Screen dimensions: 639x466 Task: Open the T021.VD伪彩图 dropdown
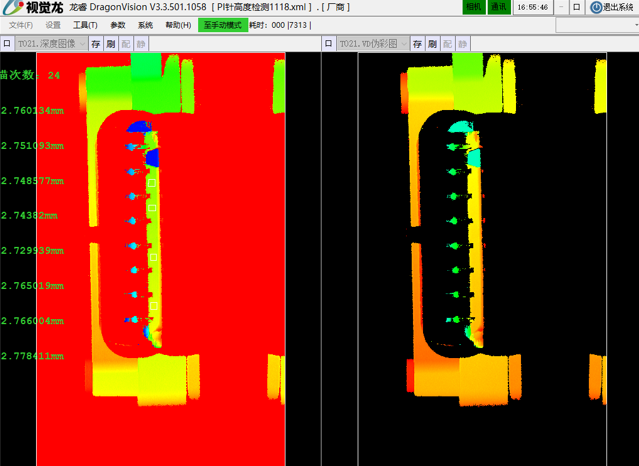pyautogui.click(x=373, y=44)
